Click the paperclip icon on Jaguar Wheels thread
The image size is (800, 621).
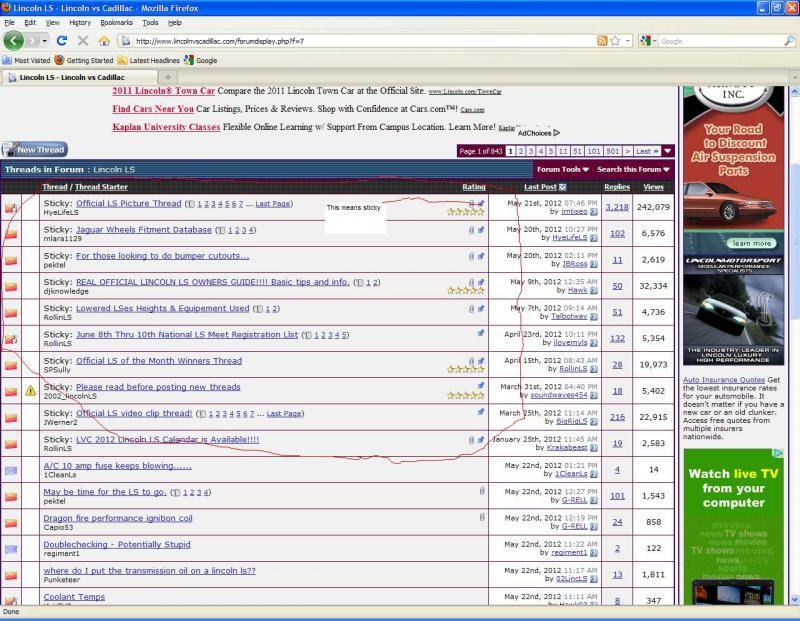[471, 230]
